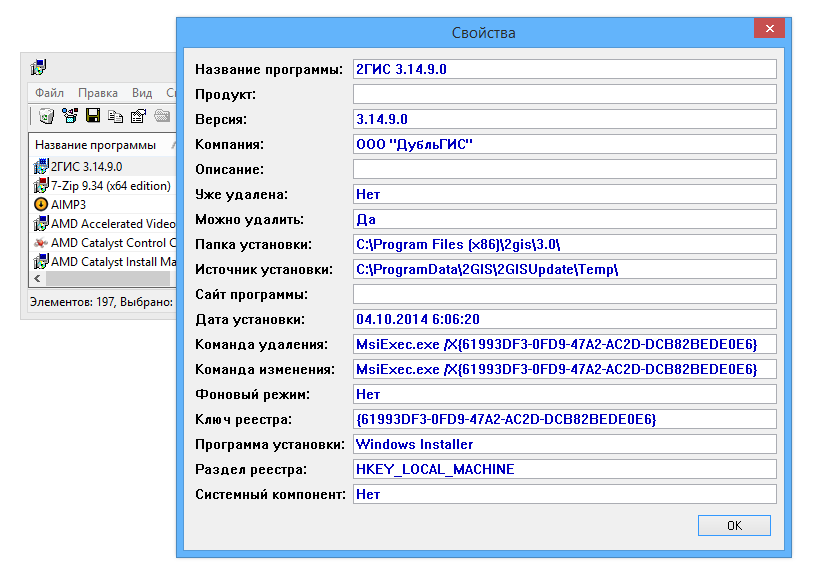Open the Правка menu
This screenshot has width=813, height=574.
tap(97, 93)
